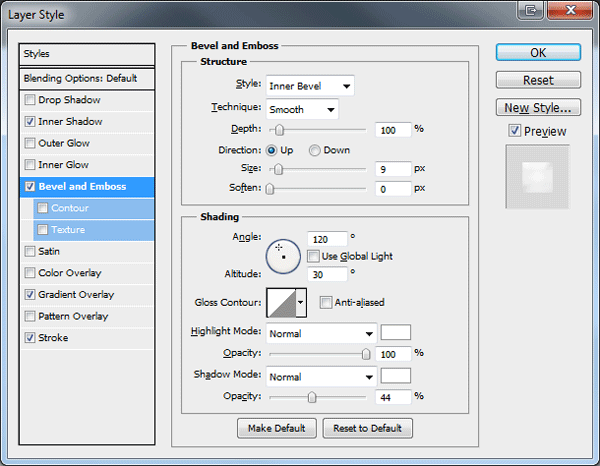Expand the Gloss Contour picker arrow
This screenshot has width=600, height=466.
pyautogui.click(x=301, y=303)
